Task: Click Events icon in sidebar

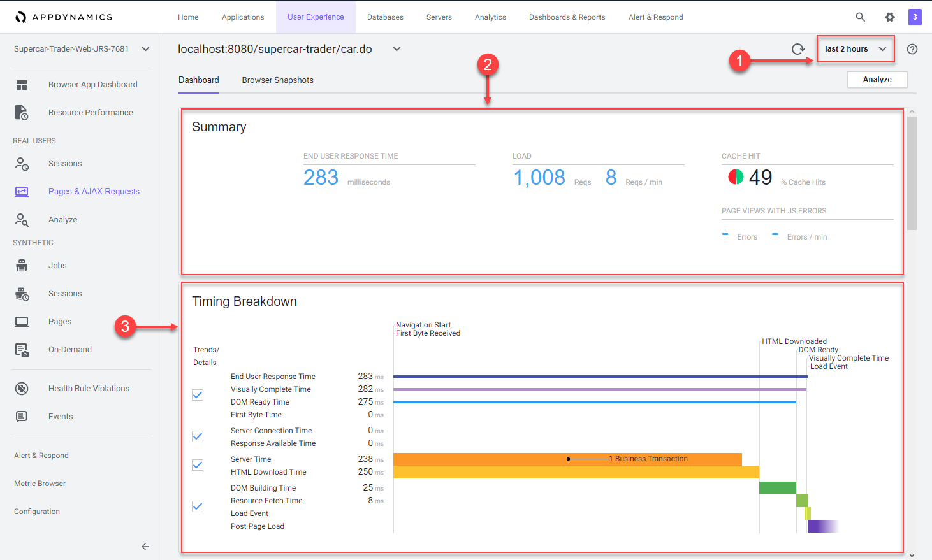Action: point(22,417)
